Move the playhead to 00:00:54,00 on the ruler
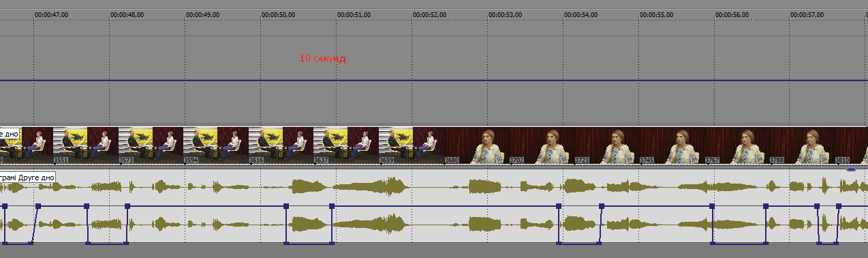Viewport: 868px width, 258px height. click(580, 14)
